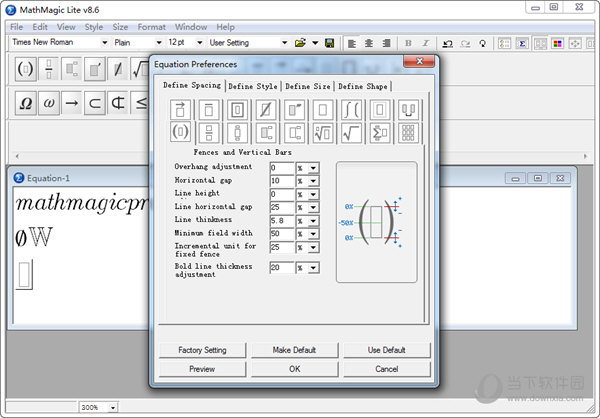Click the align right toolbar icon
The height and width of the screenshot is (418, 600).
click(386, 43)
